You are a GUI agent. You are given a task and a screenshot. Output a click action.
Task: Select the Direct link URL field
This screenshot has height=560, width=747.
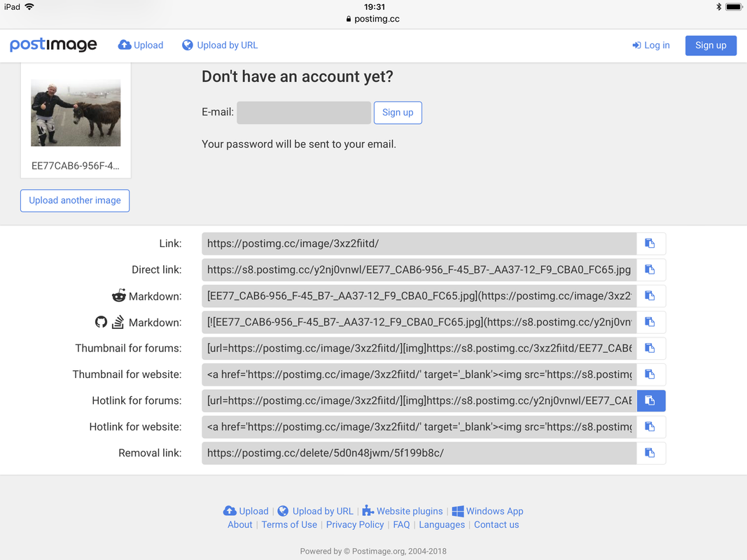(x=419, y=270)
